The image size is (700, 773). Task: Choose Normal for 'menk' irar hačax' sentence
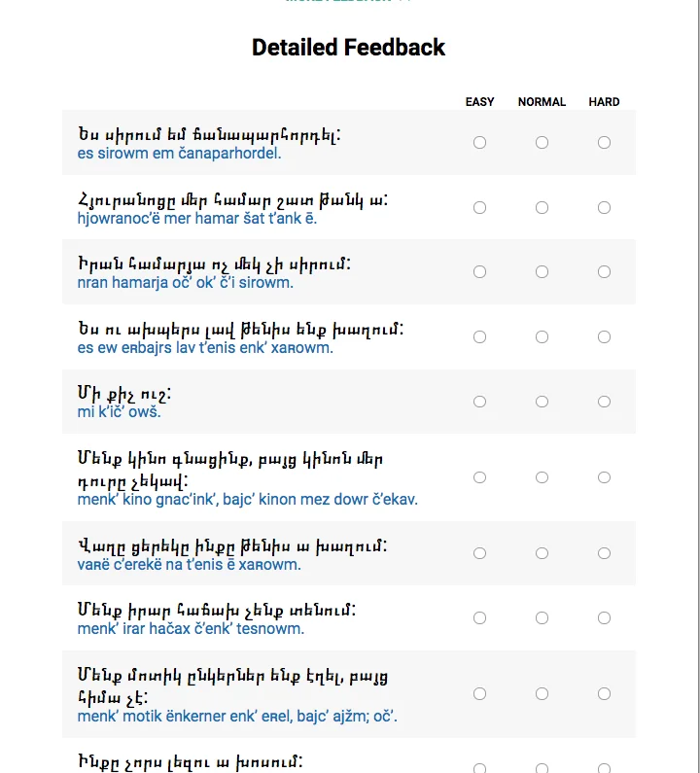pyautogui.click(x=542, y=617)
